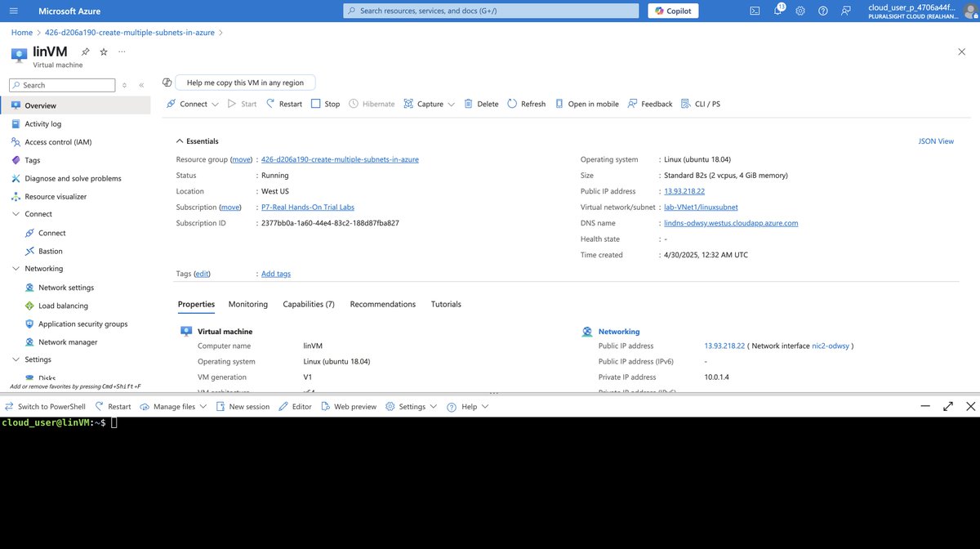The image size is (980, 549).
Task: Switch to Capabilities (7) tab
Action: 309,304
